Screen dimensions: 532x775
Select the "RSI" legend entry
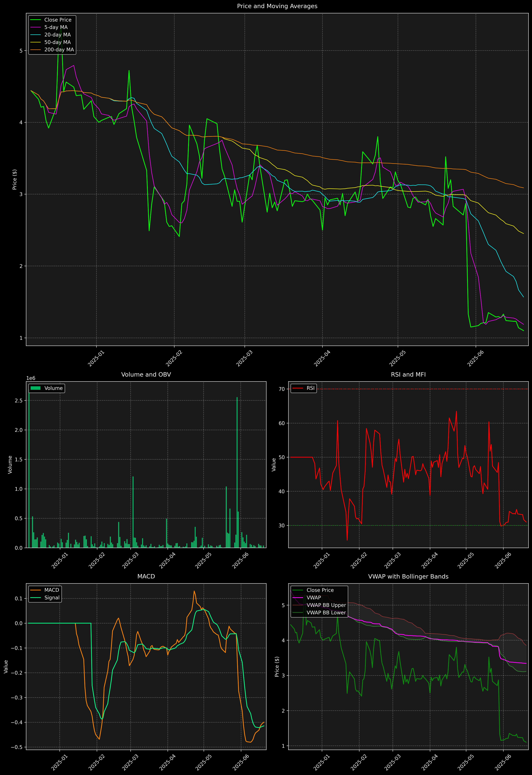[x=310, y=388]
